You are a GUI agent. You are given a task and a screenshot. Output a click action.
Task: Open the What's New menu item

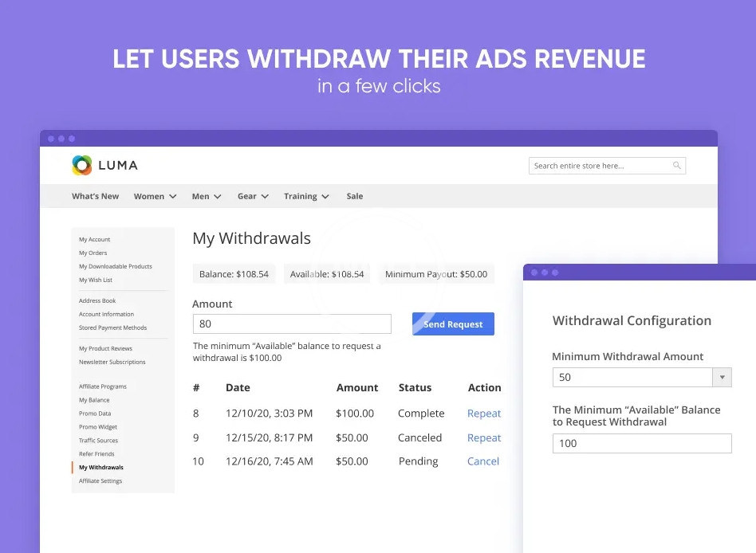pyautogui.click(x=95, y=196)
